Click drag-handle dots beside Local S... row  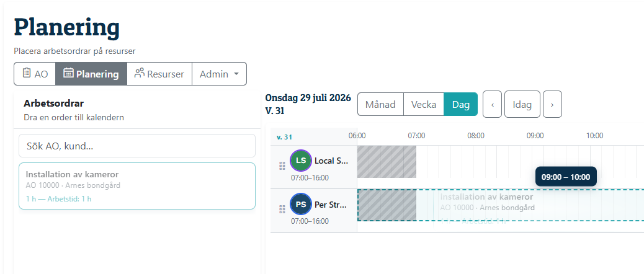point(282,166)
